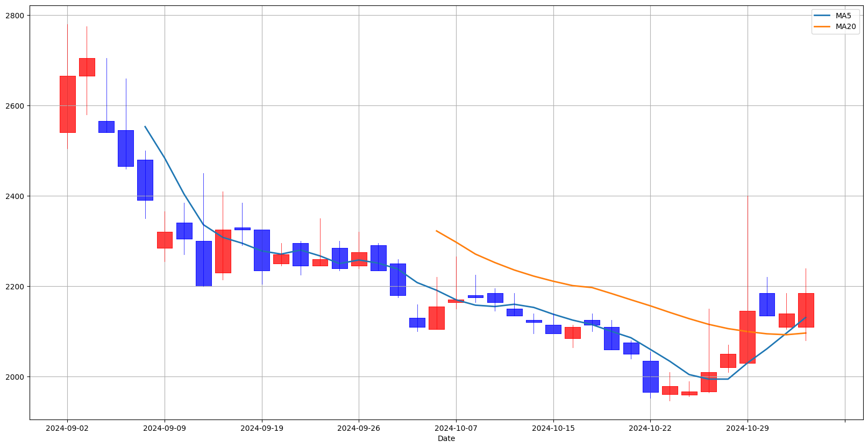Viewport: 868px width, 448px height.
Task: Click the orange MA20 legend line sample
Action: [x=823, y=26]
